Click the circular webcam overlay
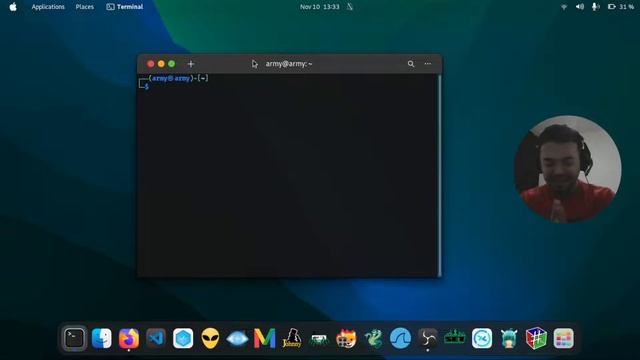The width and height of the screenshot is (640, 360). pyautogui.click(x=568, y=169)
